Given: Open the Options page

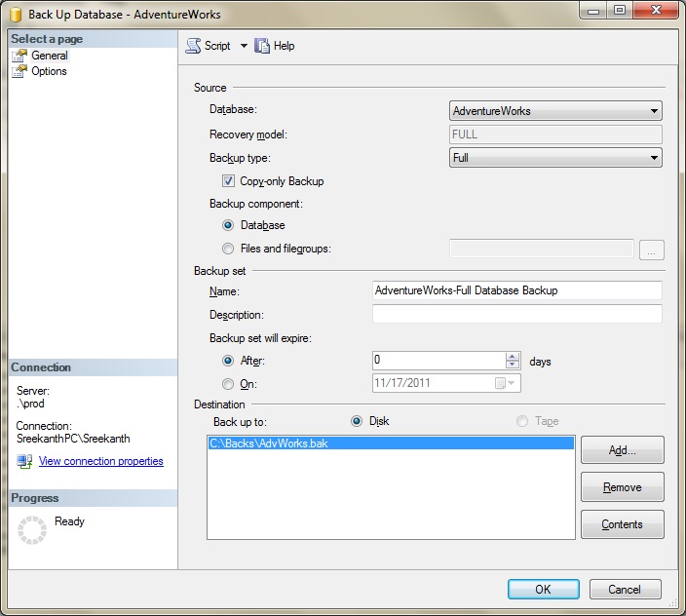Looking at the screenshot, I should click(49, 71).
